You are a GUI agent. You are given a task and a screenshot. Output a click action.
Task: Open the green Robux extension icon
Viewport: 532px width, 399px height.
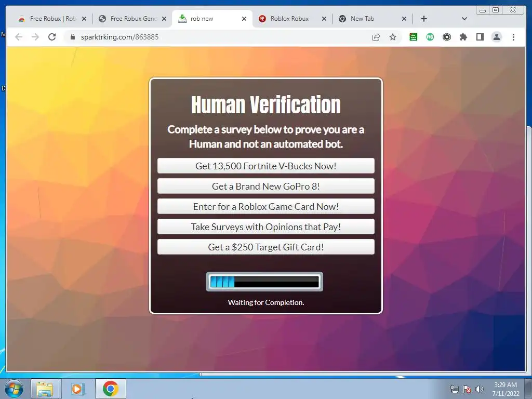413,37
